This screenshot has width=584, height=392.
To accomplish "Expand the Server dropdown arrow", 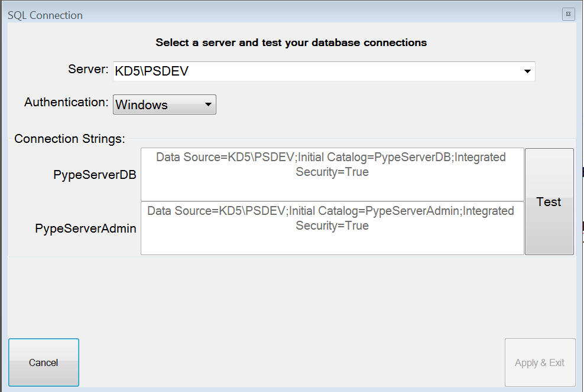I will (527, 71).
